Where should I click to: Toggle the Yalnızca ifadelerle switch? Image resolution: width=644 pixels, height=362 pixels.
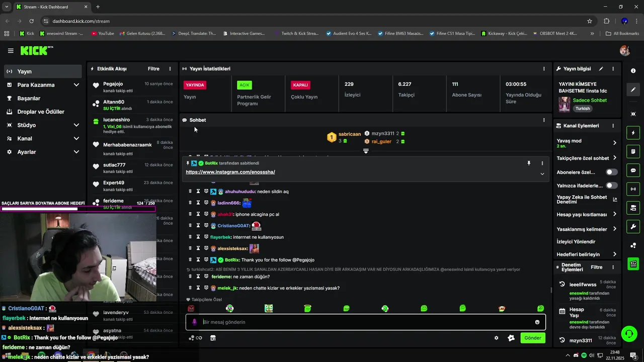click(611, 186)
